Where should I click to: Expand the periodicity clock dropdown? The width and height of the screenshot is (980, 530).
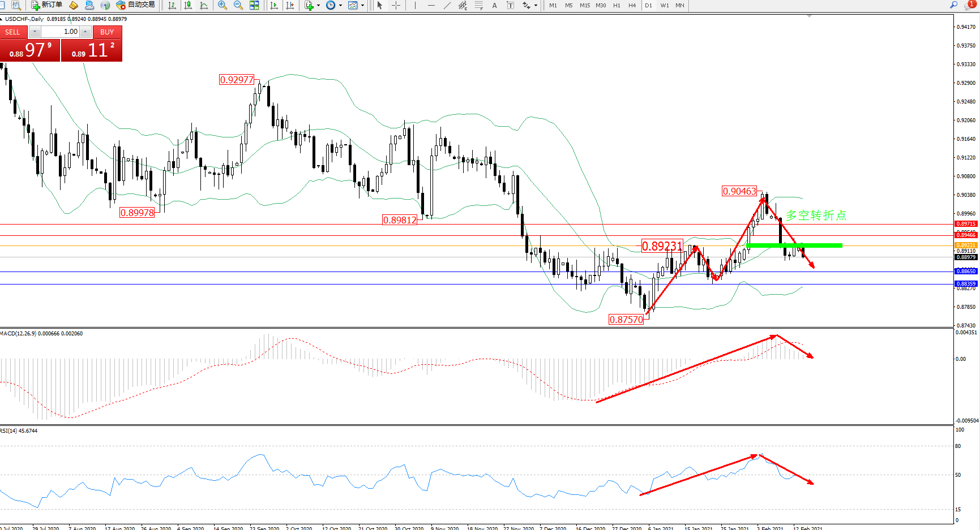pos(340,5)
